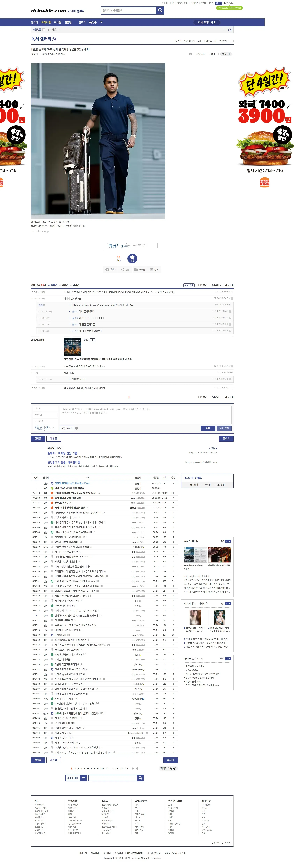Open the 갤로그 nav tab
The width and height of the screenshot is (297, 868).
[x=82, y=23]
